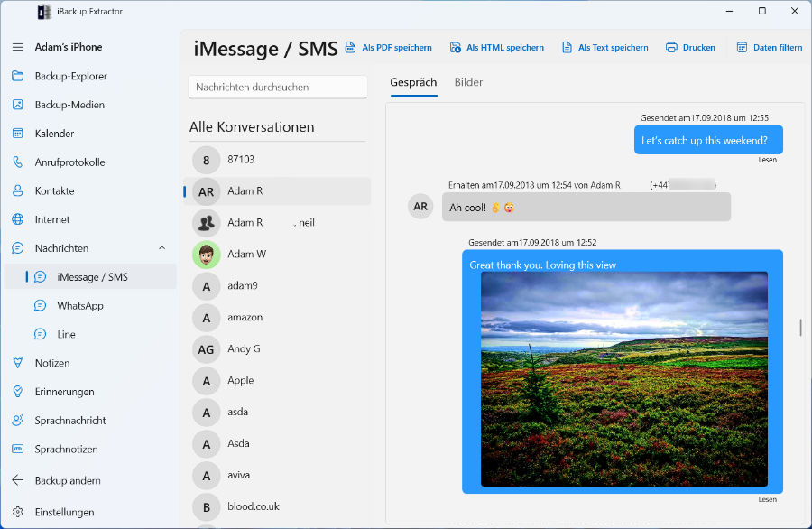Image resolution: width=812 pixels, height=529 pixels.
Task: Select the Apple conversation
Action: 278,381
